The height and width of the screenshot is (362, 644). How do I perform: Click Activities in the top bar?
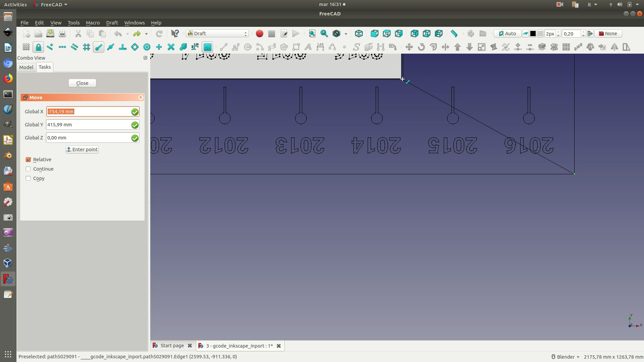[x=15, y=4]
